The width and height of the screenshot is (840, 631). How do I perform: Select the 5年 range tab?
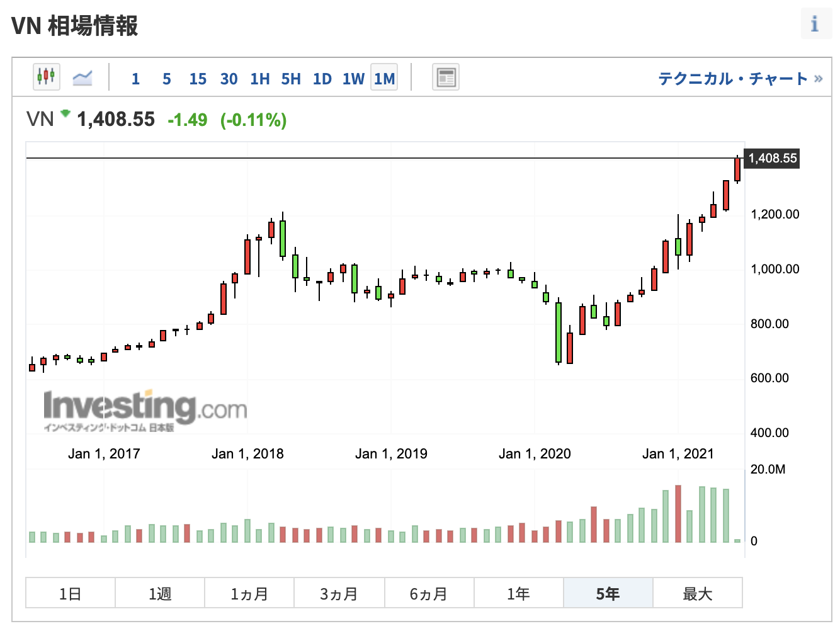[x=608, y=593]
